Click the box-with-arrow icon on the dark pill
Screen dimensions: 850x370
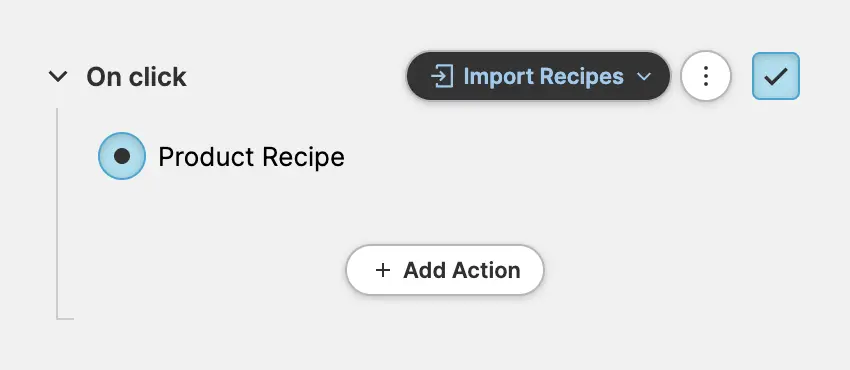click(x=442, y=76)
